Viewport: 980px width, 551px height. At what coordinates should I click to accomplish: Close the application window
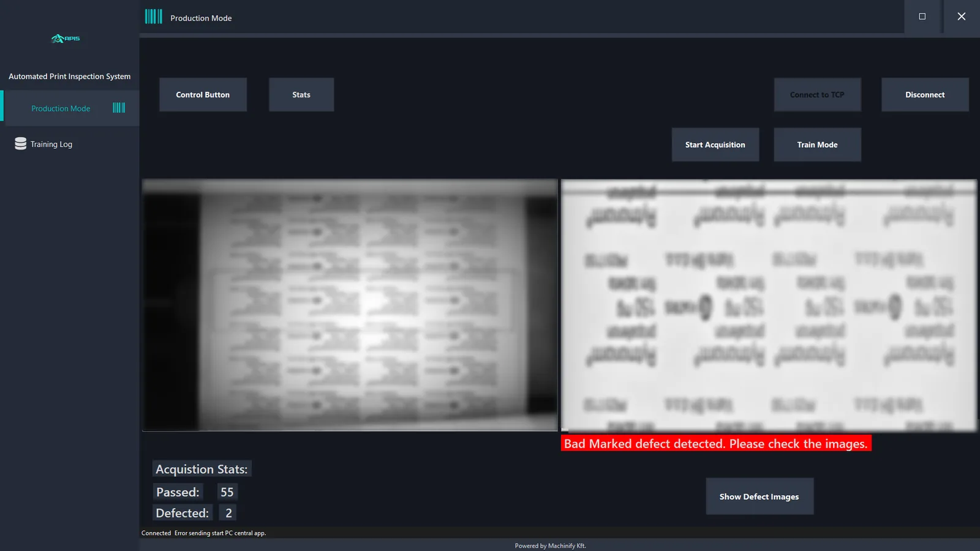(x=962, y=17)
